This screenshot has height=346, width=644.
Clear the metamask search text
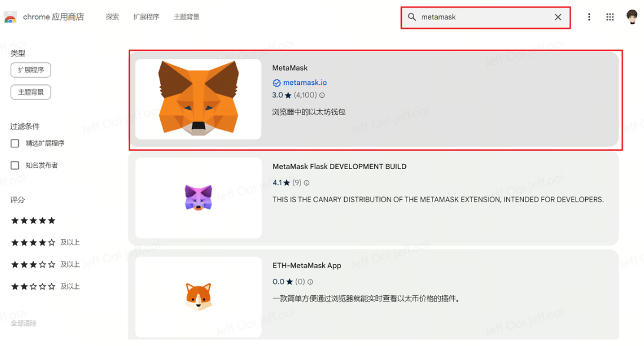tap(558, 17)
